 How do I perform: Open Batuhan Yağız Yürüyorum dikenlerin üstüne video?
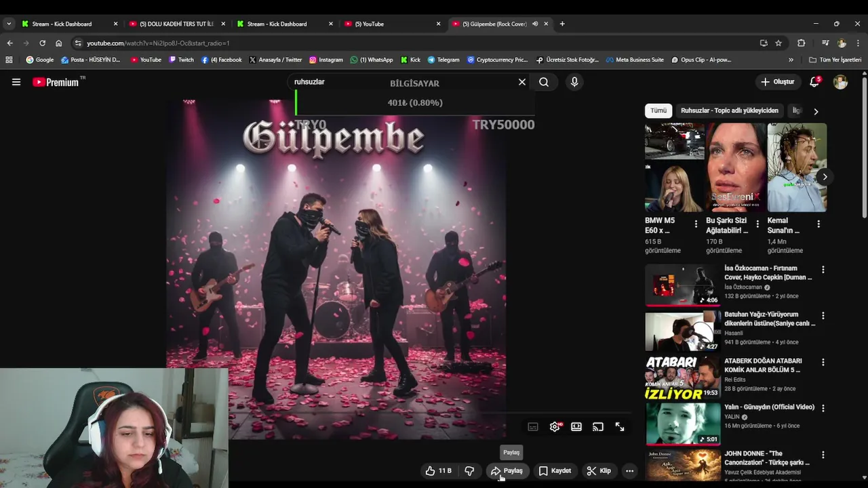pyautogui.click(x=683, y=331)
